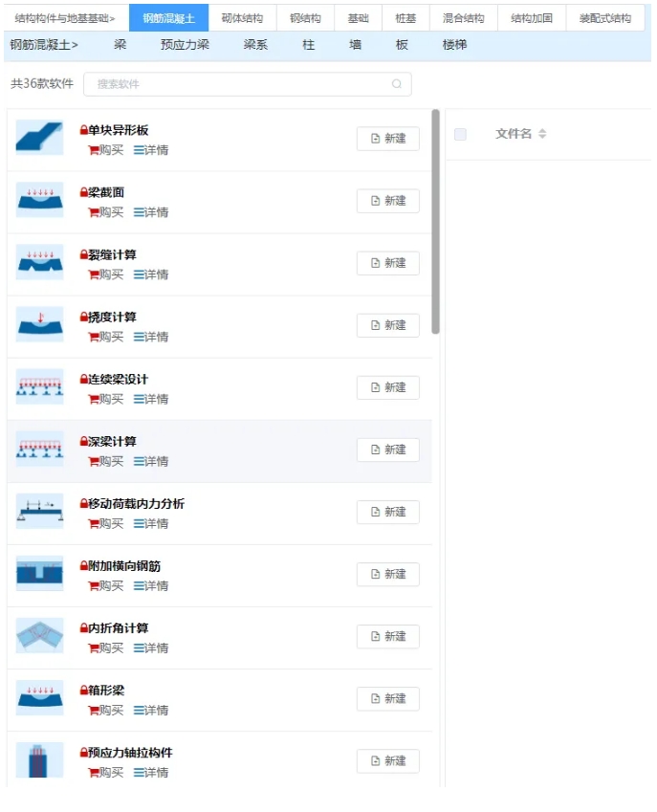This screenshot has width=657, height=812.
Task: Click 购买 link under 箱形梁
Action: point(106,710)
